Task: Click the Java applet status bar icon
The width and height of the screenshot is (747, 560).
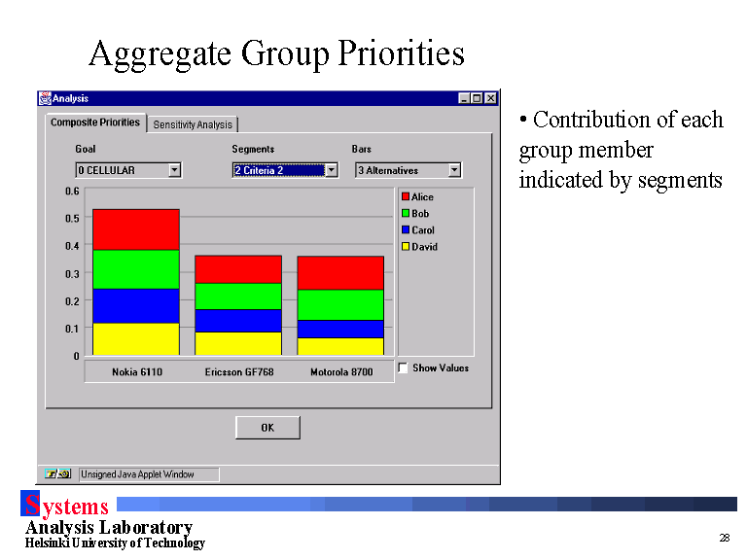Action: [58, 474]
